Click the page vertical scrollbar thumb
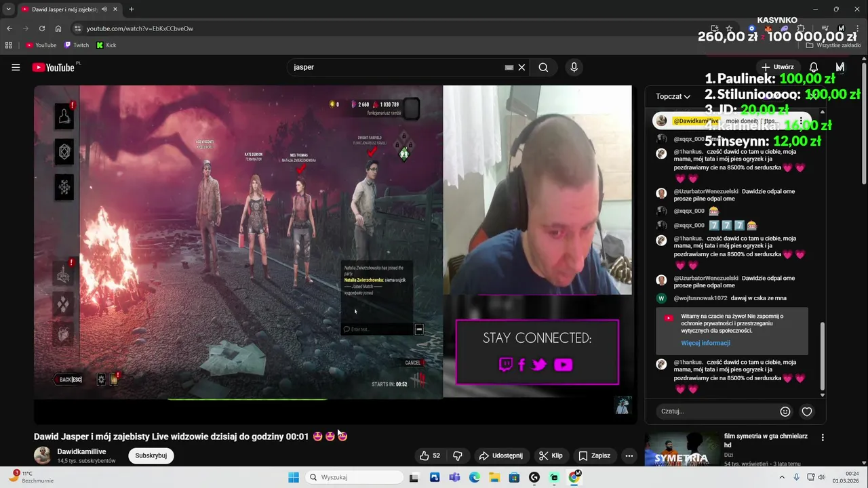Screen dimensions: 868x488 864,123
